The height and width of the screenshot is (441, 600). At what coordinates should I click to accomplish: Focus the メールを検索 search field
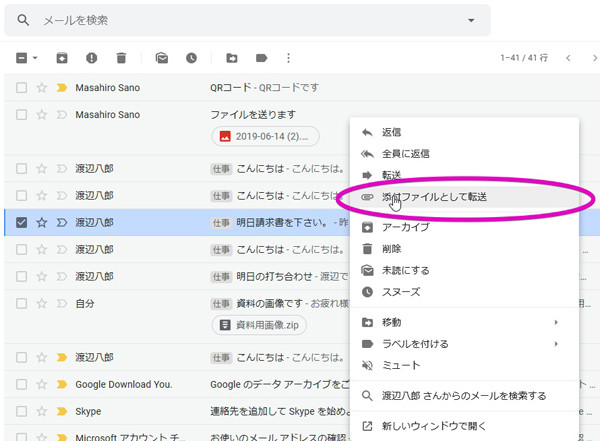(x=245, y=20)
